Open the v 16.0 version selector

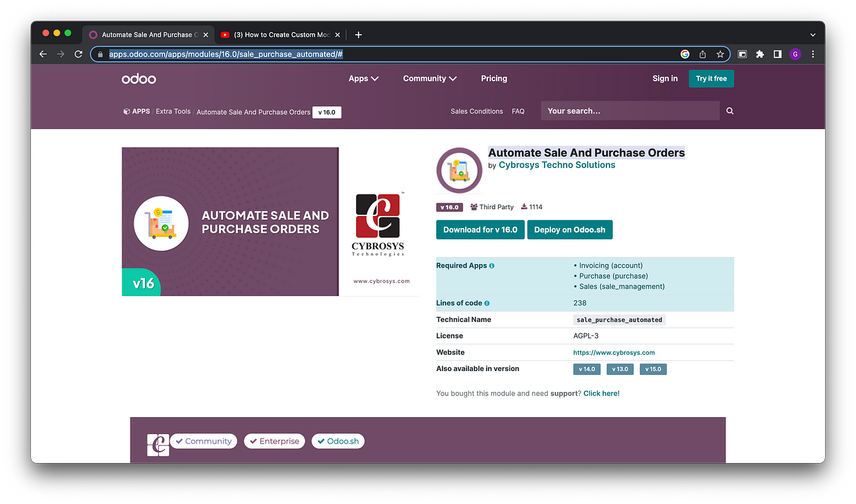coord(327,112)
